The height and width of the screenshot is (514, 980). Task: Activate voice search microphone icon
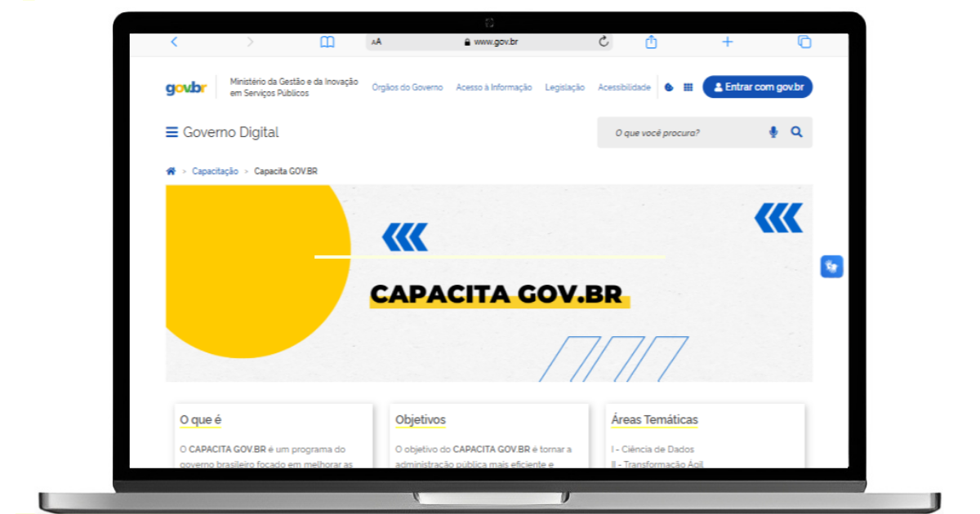click(773, 132)
